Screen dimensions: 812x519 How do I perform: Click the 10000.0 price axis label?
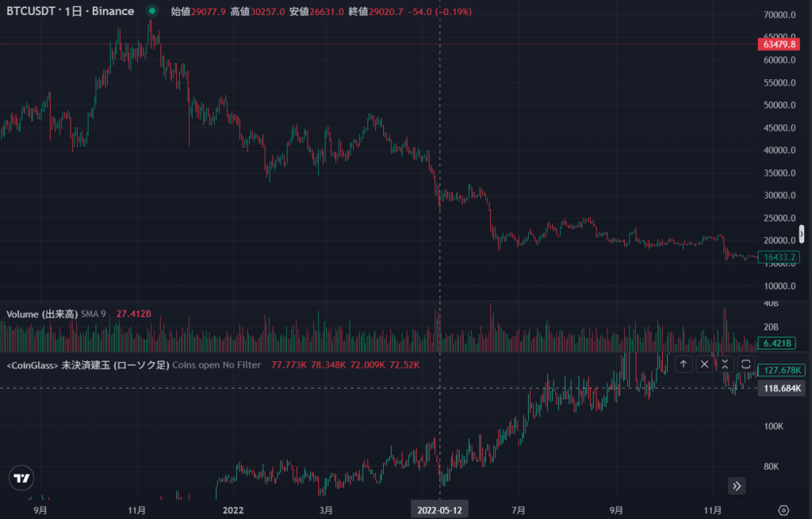click(779, 285)
